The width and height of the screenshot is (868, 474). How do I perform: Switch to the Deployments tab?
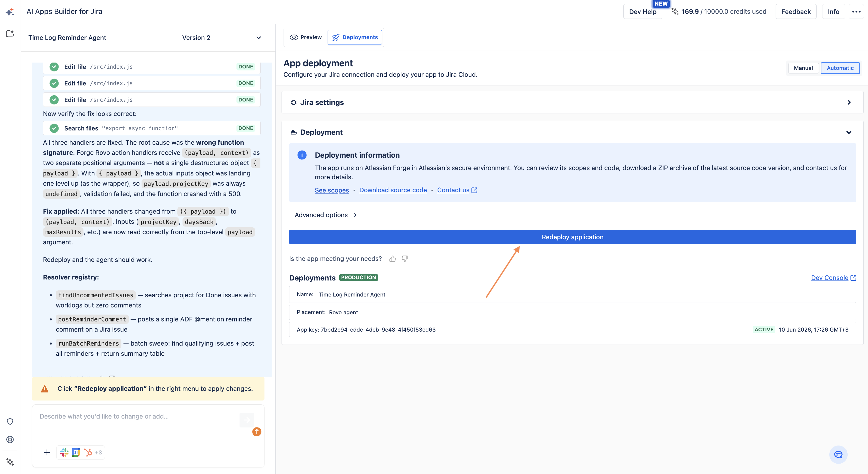click(x=355, y=37)
